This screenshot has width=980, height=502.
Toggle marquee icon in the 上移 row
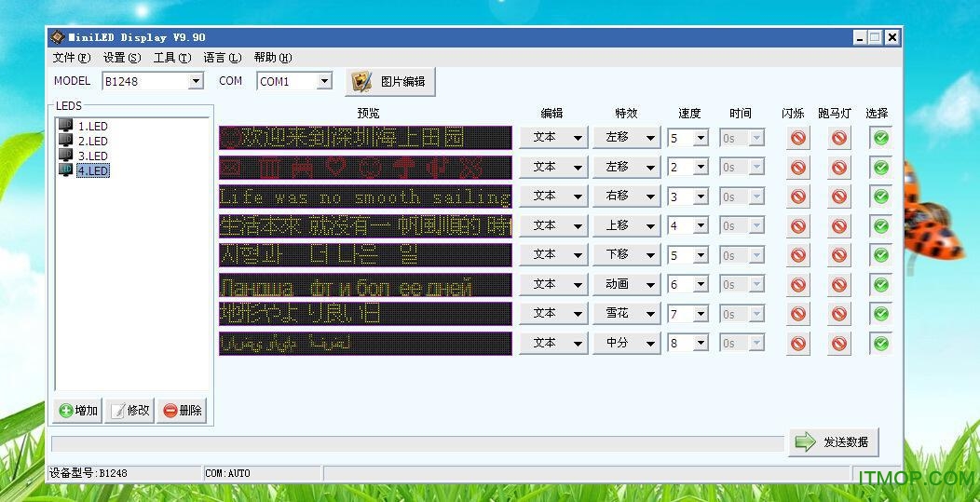pos(838,225)
